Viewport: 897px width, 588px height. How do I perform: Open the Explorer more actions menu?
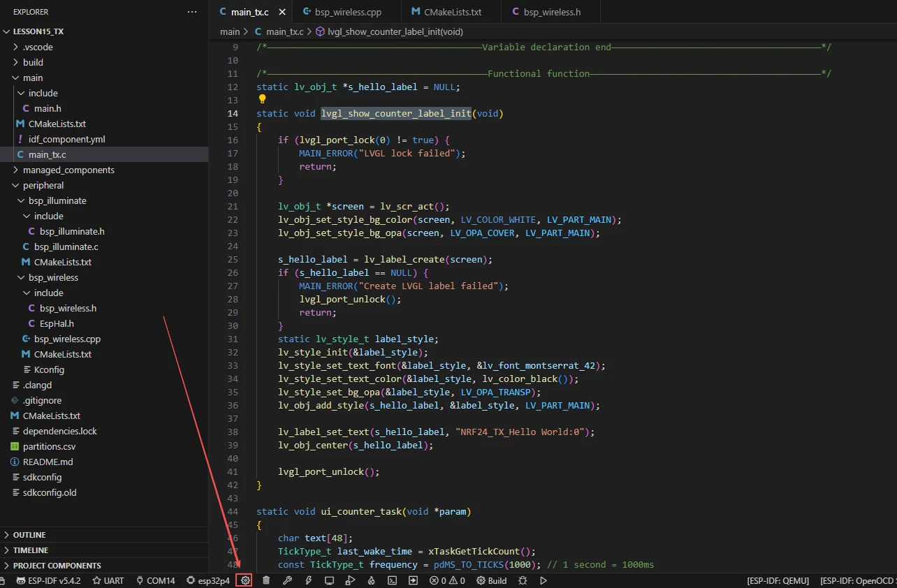pyautogui.click(x=192, y=12)
